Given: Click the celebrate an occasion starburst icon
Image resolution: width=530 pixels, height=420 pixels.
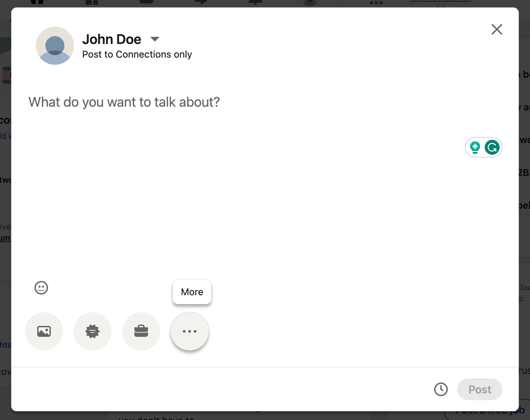Looking at the screenshot, I should (x=92, y=331).
